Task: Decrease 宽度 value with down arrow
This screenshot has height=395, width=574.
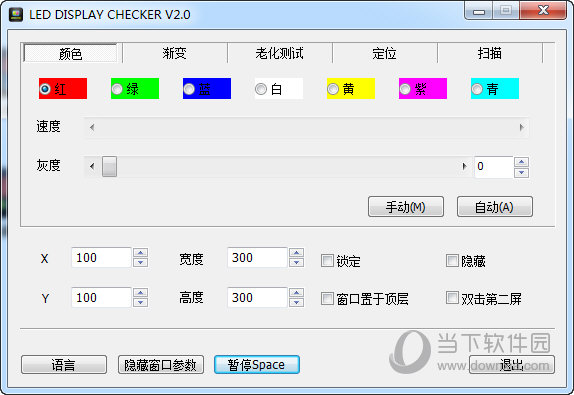Action: tap(297, 262)
